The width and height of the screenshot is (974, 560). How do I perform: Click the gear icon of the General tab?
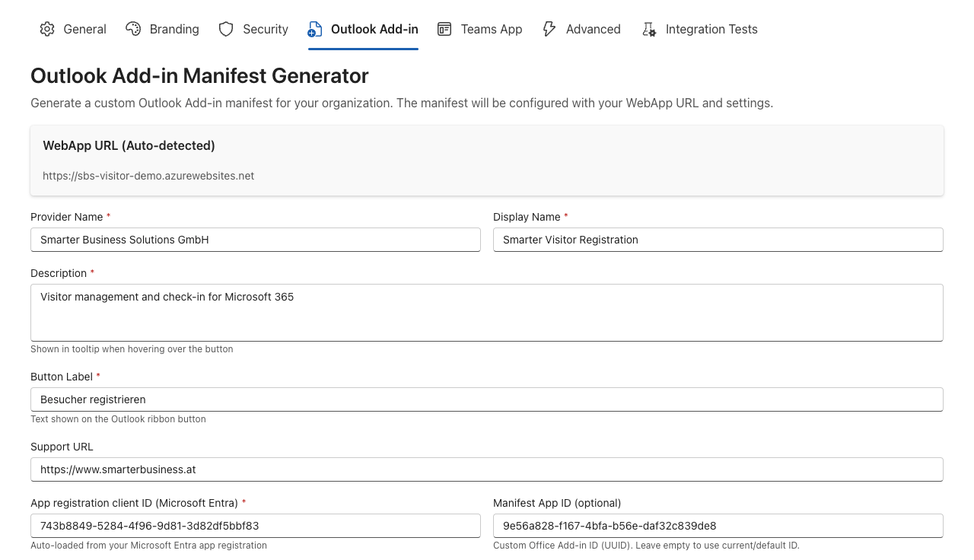click(x=47, y=29)
